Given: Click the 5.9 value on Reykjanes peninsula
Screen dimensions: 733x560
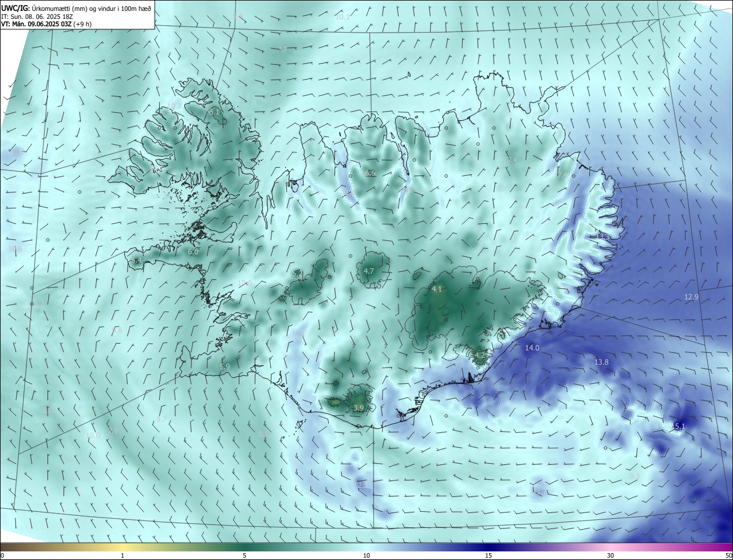Looking at the screenshot, I should (x=224, y=366).
